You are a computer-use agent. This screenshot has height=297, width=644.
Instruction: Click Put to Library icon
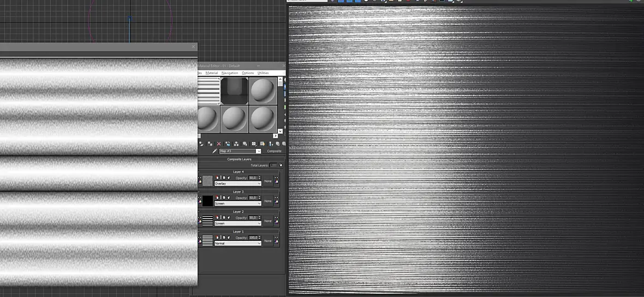click(x=245, y=143)
